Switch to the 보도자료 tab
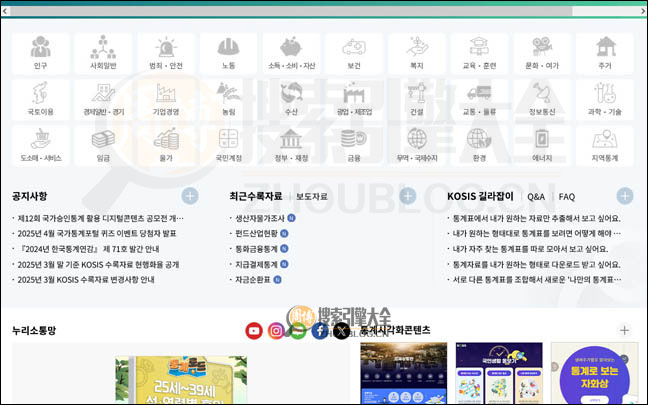648x405 pixels. (312, 197)
